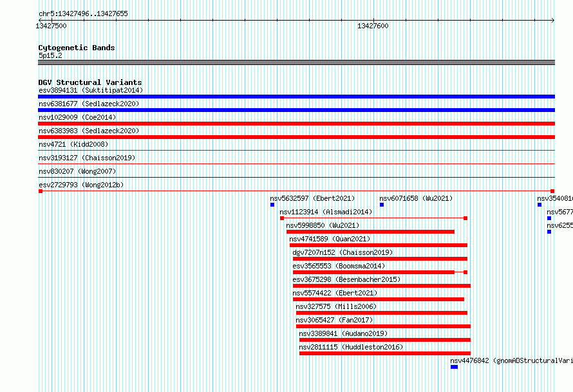Click the thin red line of nsv4721
This screenshot has height=392, width=573.
(296, 151)
